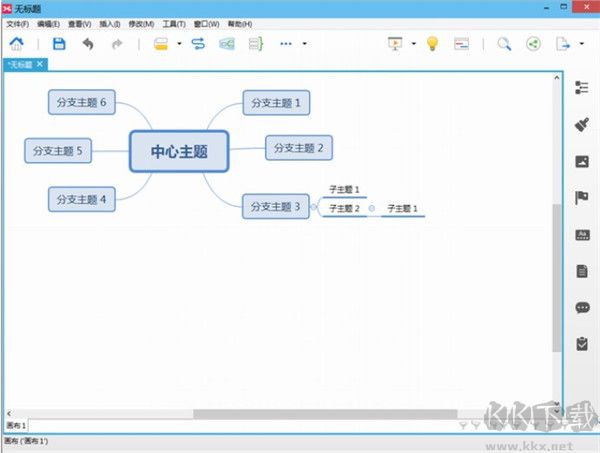This screenshot has height=453, width=600.
Task: Open the 插入(I) menu
Action: coord(110,24)
